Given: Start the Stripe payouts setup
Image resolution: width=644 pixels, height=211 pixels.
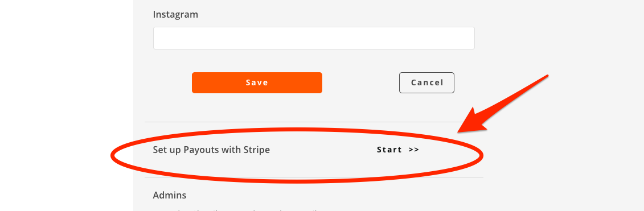Looking at the screenshot, I should click(x=397, y=150).
